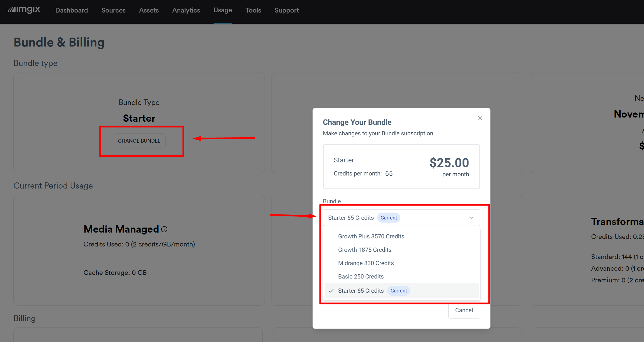Click the Bundle dropdown chevron arrow
The image size is (644, 342).
[x=471, y=218]
